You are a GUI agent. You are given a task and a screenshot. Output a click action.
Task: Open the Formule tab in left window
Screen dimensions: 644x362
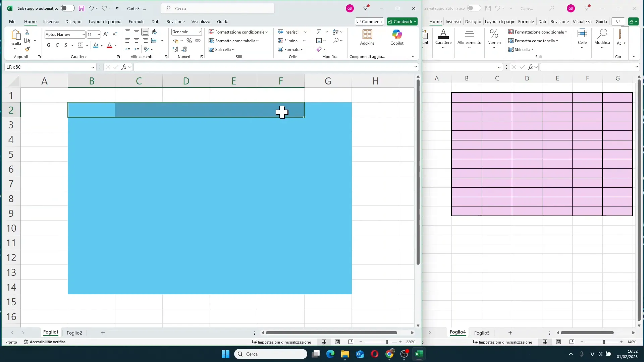click(x=137, y=21)
